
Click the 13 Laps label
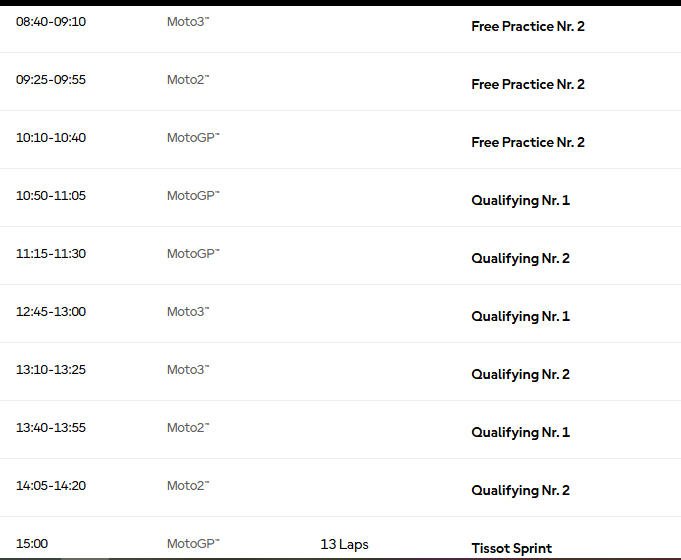pos(344,544)
